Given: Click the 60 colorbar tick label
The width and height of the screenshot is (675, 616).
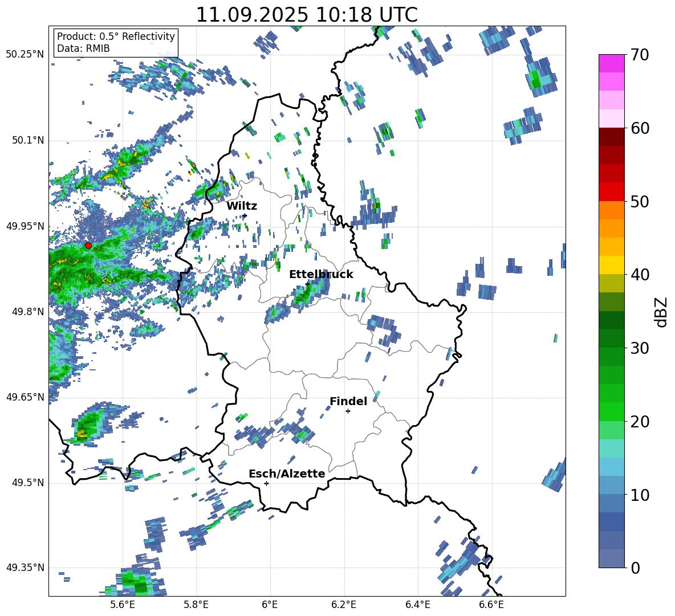Looking at the screenshot, I should pos(640,128).
